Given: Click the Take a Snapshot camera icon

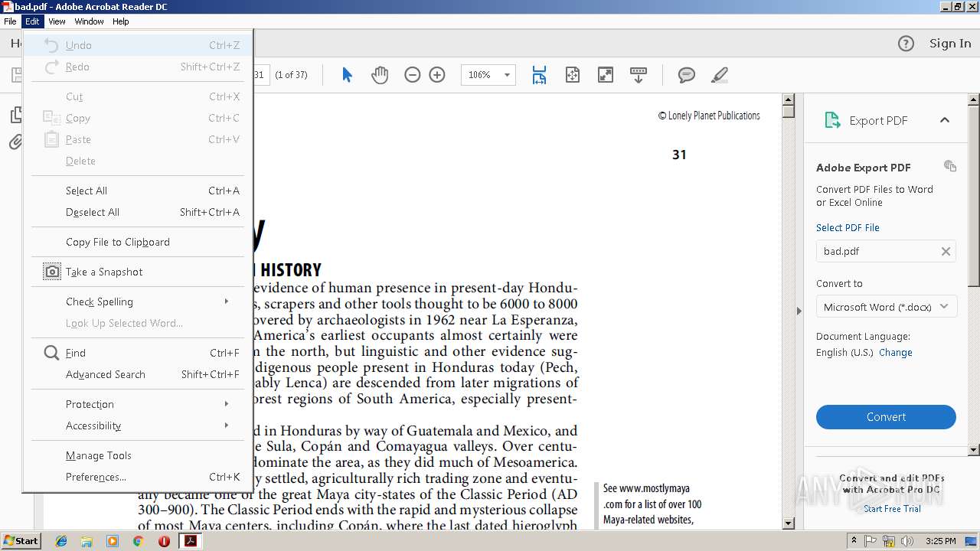Looking at the screenshot, I should pyautogui.click(x=51, y=272).
